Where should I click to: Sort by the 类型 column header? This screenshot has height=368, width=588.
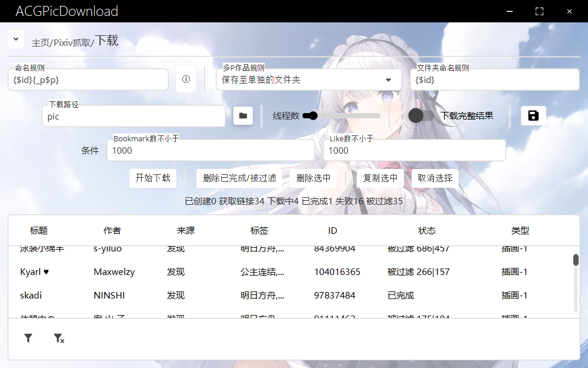tap(520, 231)
